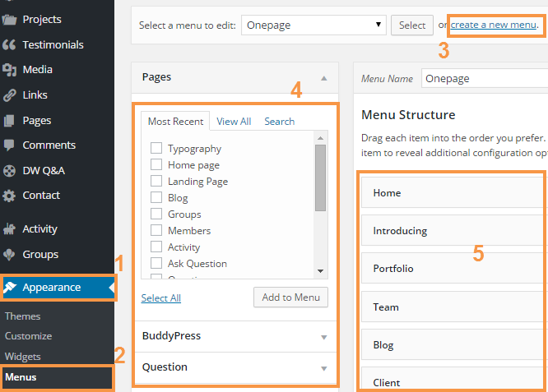Screen dimensions: 548x392
Task: Click the pages list scroll down arrow
Action: [x=320, y=271]
